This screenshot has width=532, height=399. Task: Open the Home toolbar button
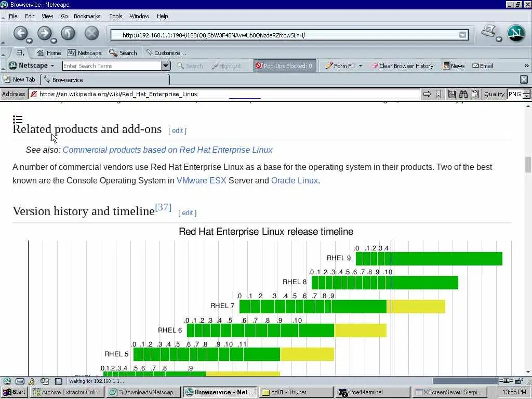point(49,53)
